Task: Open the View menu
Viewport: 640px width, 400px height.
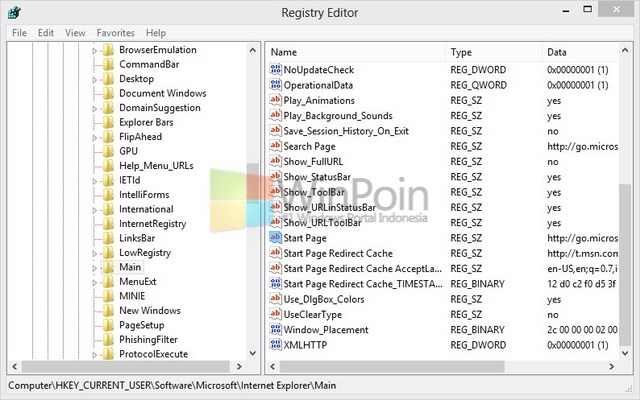Action: pyautogui.click(x=75, y=33)
